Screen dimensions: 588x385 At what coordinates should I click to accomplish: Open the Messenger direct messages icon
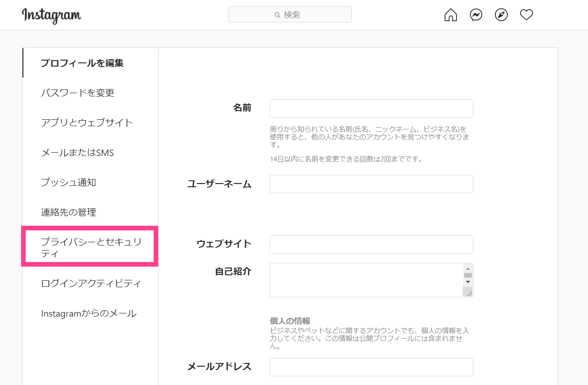click(476, 15)
